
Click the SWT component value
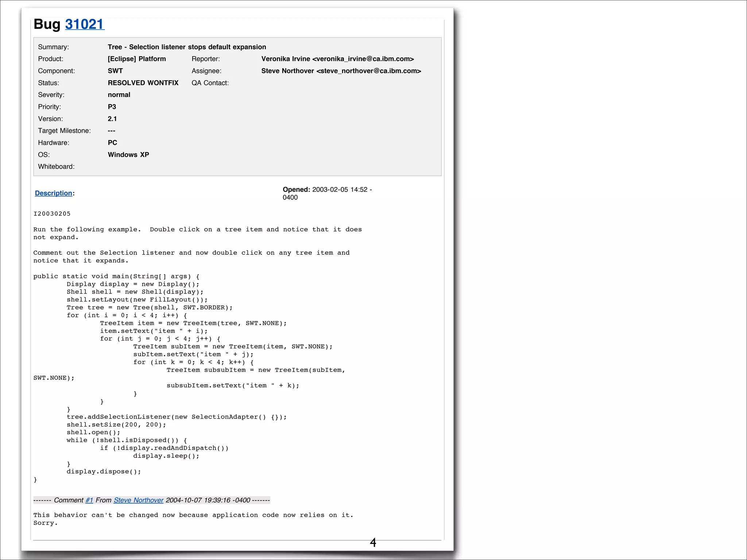(115, 71)
